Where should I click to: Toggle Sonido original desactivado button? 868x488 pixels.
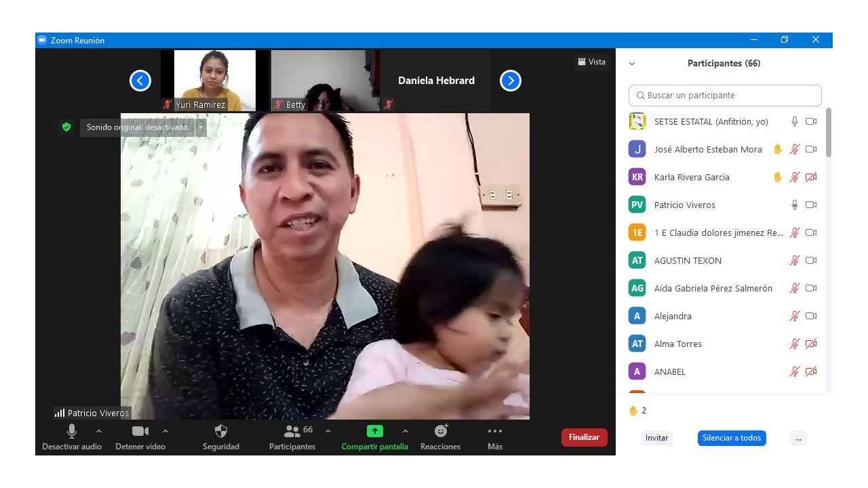[x=138, y=127]
